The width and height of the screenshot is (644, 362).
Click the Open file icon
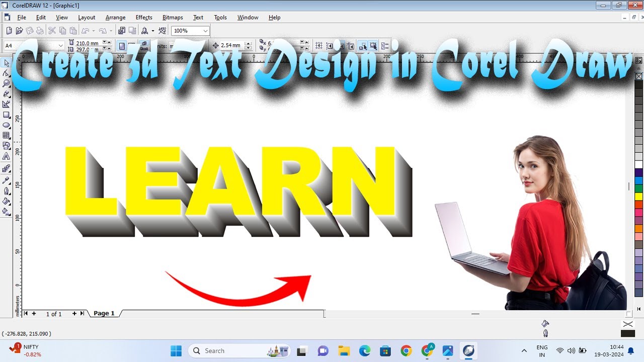(19, 31)
